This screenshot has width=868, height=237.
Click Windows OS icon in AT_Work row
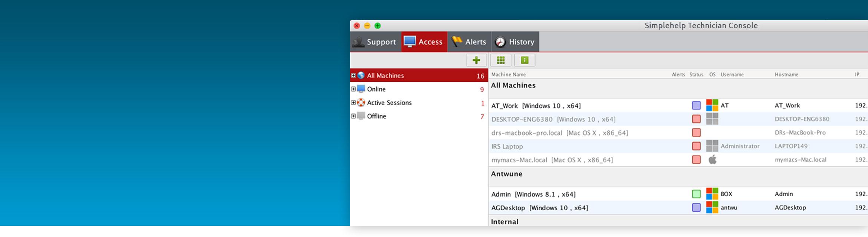click(712, 105)
